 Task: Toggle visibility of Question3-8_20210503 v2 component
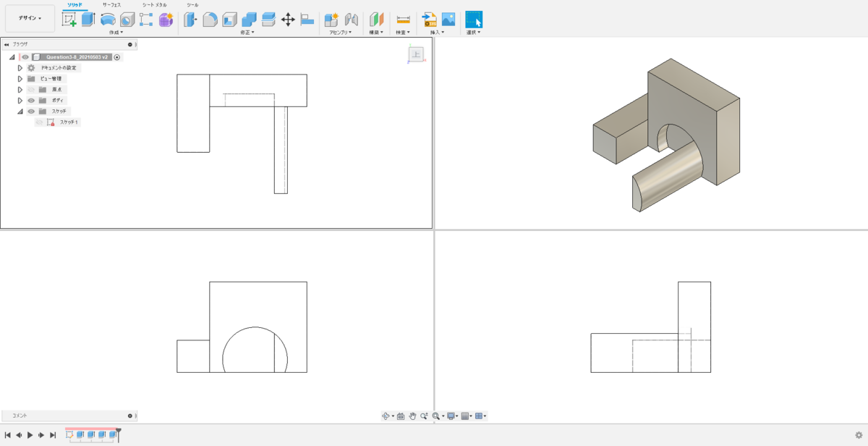(x=25, y=57)
